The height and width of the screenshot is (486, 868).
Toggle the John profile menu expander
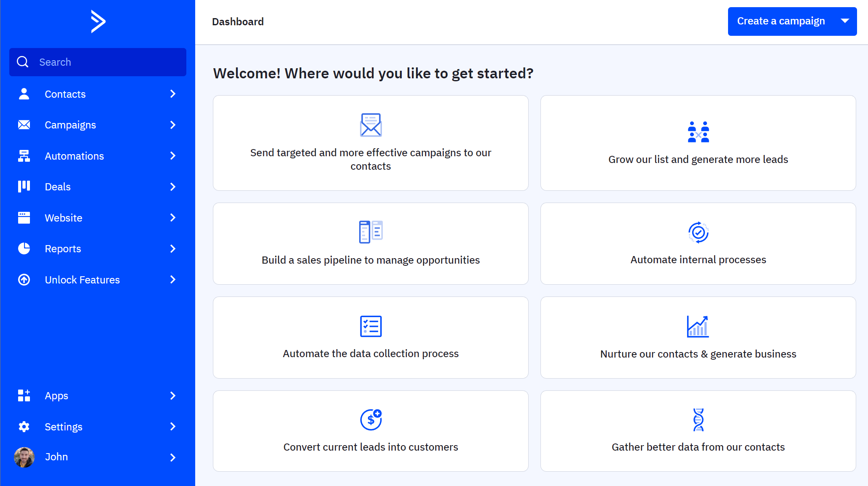click(173, 457)
